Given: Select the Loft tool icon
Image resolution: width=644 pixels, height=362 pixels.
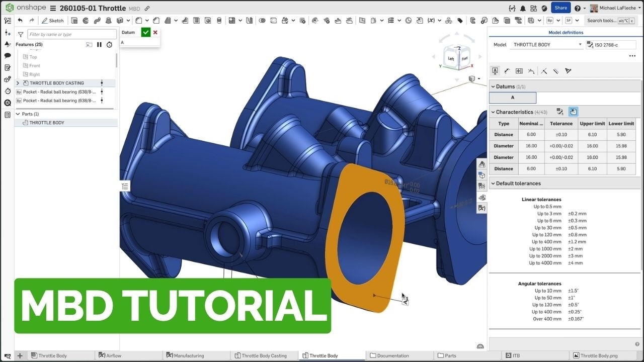Looking at the screenshot, I should pos(109,21).
